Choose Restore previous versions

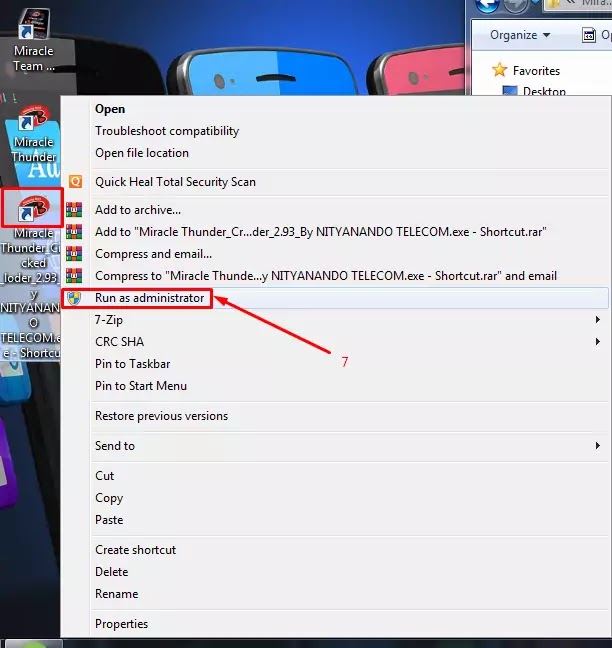[x=161, y=416]
